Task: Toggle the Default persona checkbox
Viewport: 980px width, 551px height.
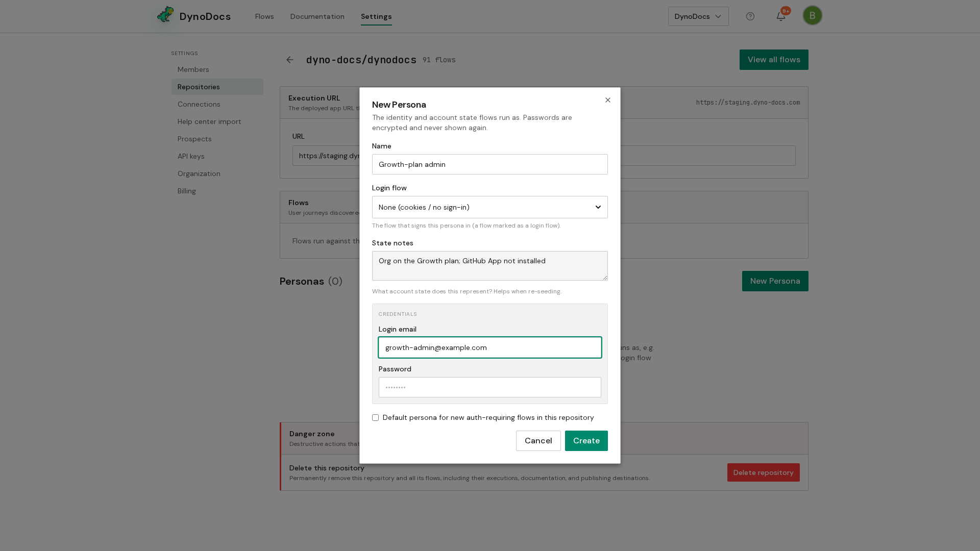Action: pyautogui.click(x=376, y=418)
